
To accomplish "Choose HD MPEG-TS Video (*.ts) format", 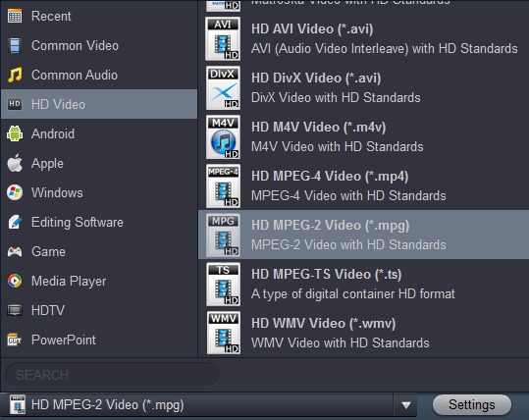I will pos(364,284).
